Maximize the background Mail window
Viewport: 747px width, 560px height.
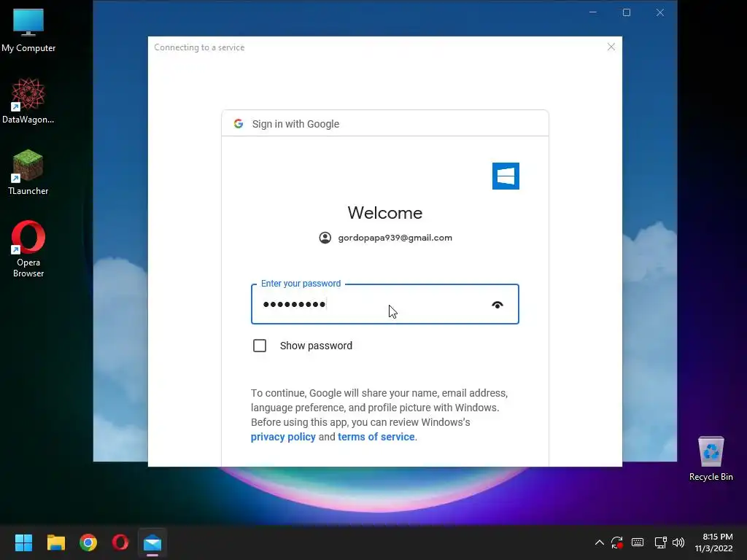pyautogui.click(x=627, y=12)
